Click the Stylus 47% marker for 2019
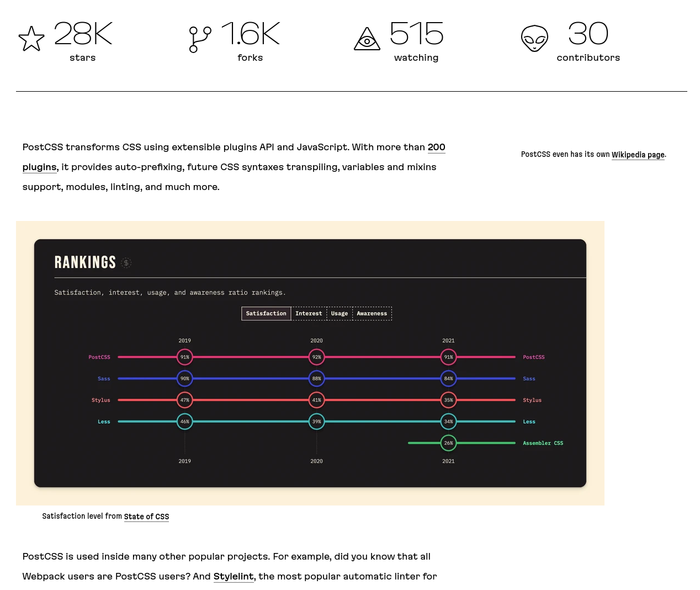Image resolution: width=700 pixels, height=590 pixels. click(185, 400)
